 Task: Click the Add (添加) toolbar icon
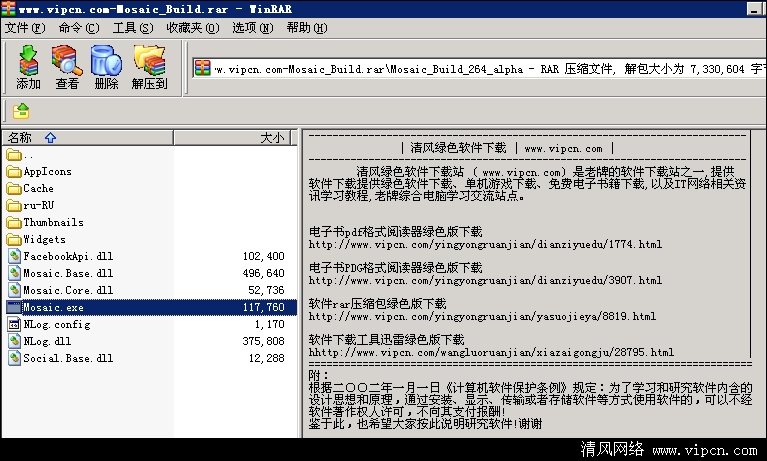(28, 67)
